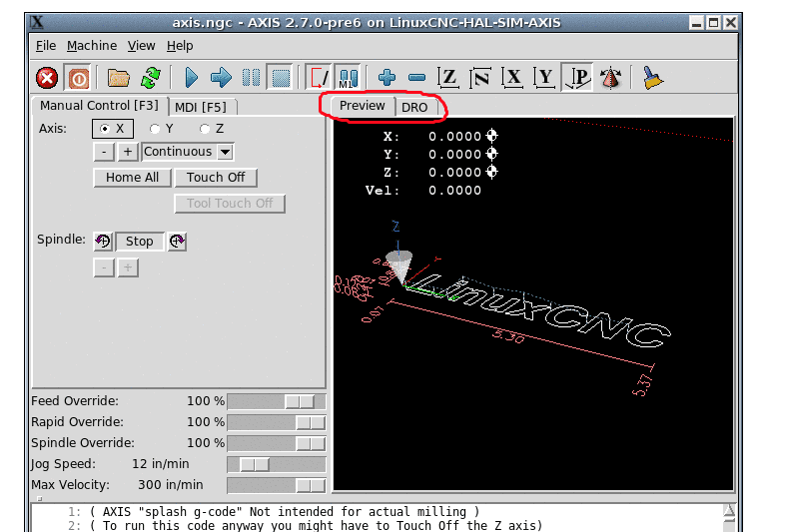The image size is (786, 532).
Task: Step to next line with arrow icon
Action: [221, 78]
